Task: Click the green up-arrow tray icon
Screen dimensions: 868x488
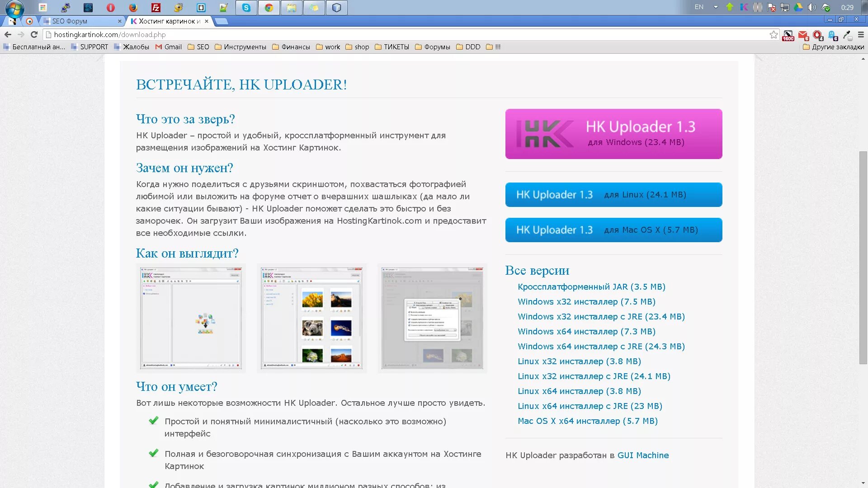Action: click(x=730, y=7)
